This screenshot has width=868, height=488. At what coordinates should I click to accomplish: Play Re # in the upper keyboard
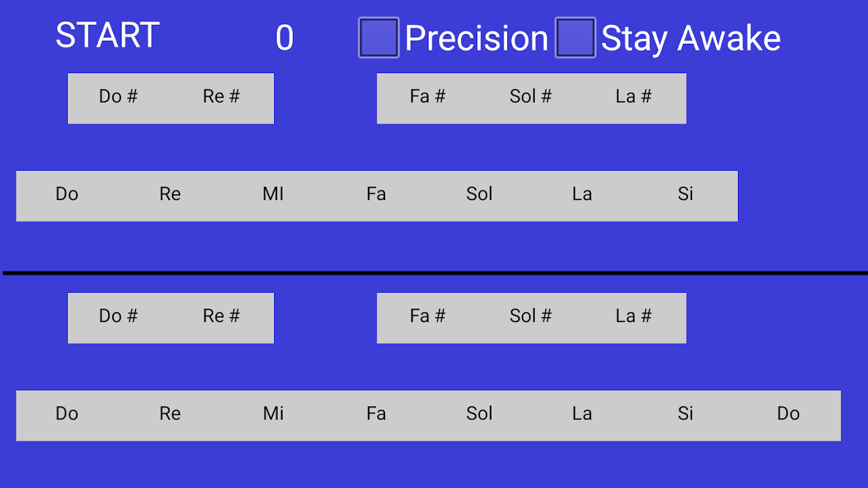click(x=222, y=96)
